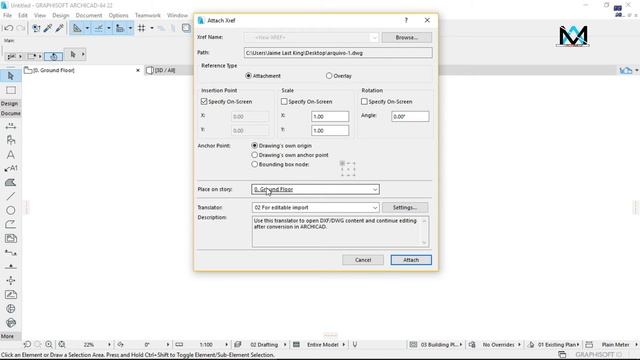
Task: Click the Undo arrow in the toolbar
Action: click(8, 28)
